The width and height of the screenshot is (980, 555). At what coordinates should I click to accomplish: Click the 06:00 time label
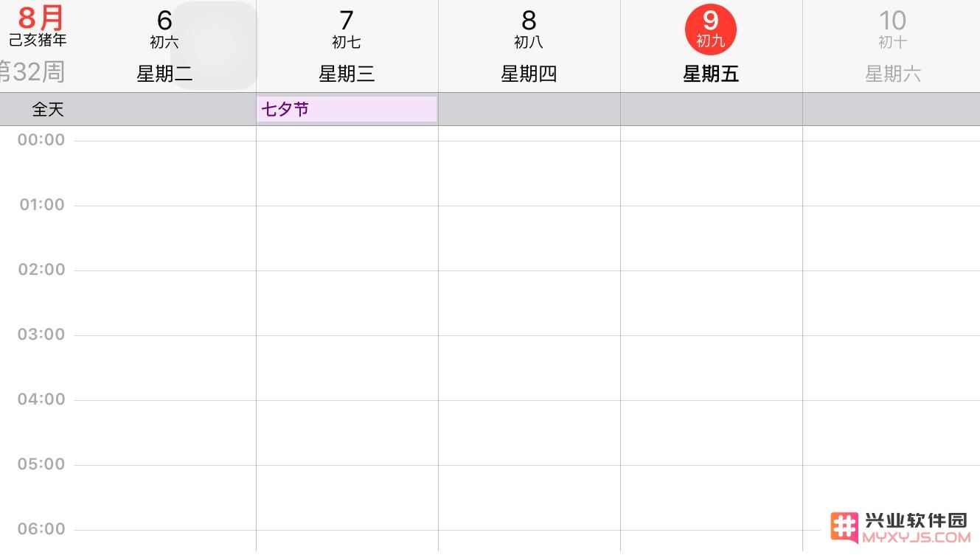pos(41,528)
